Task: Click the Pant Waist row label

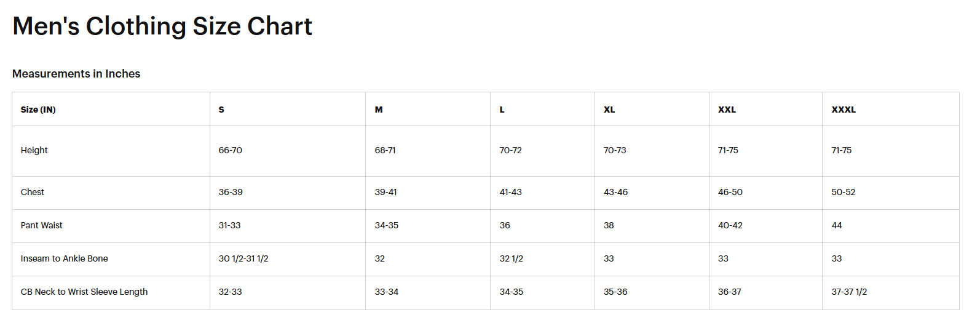Action: [x=42, y=225]
